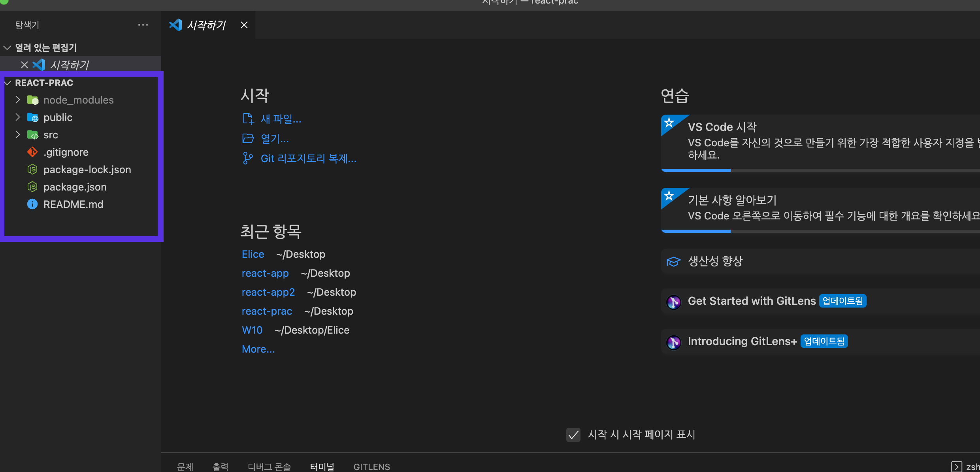
Task: Switch to the 문제 panel tab
Action: click(185, 467)
